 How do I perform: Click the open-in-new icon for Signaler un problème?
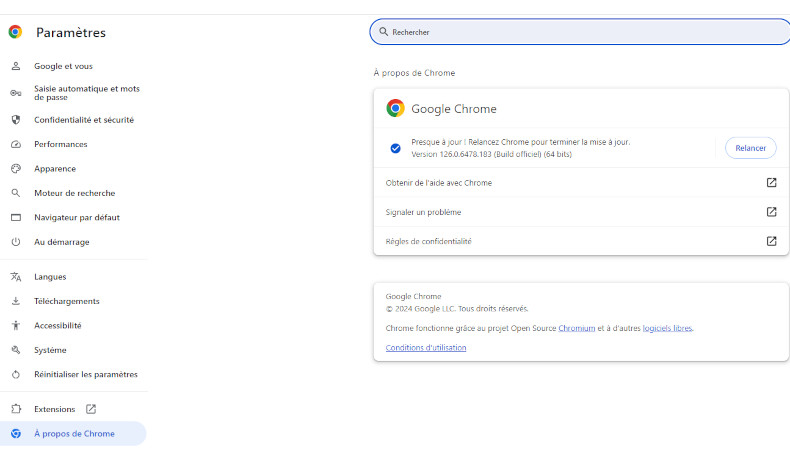click(x=771, y=212)
